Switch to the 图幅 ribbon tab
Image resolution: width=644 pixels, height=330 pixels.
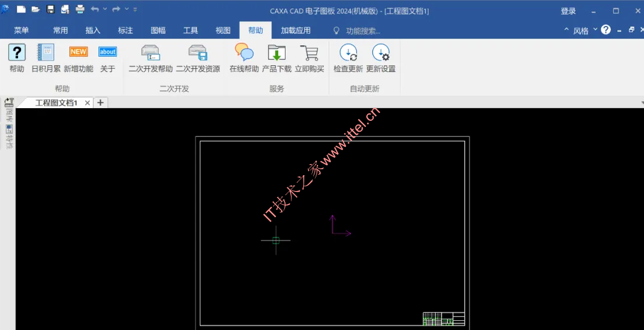[158, 30]
